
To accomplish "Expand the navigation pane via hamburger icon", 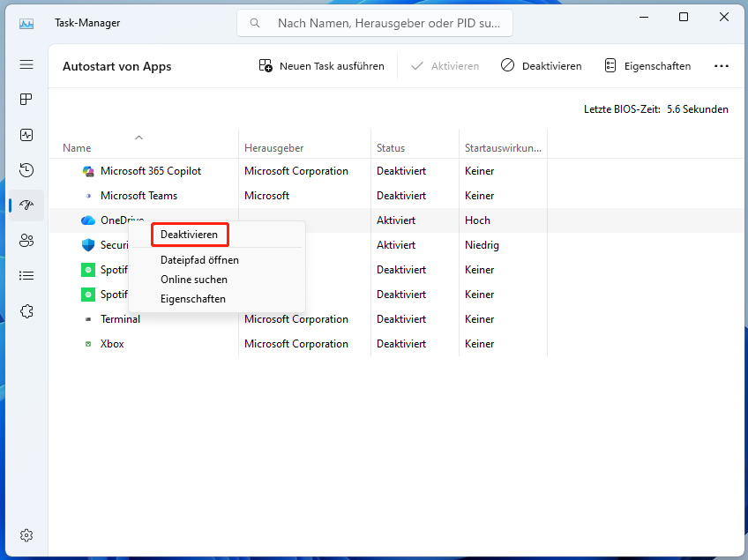I will click(x=26, y=63).
